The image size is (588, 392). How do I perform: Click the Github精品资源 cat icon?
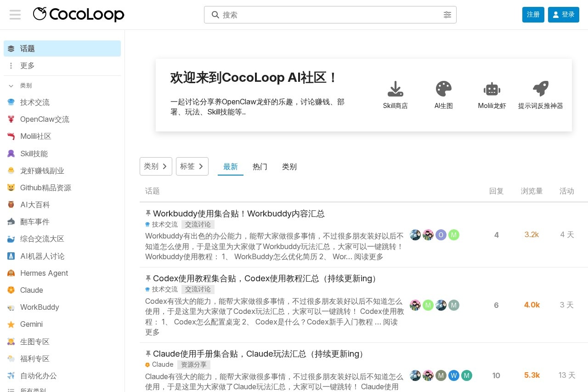pyautogui.click(x=11, y=187)
